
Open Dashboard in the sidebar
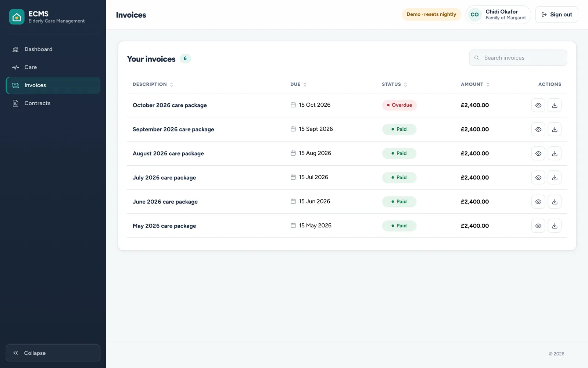tap(53, 49)
